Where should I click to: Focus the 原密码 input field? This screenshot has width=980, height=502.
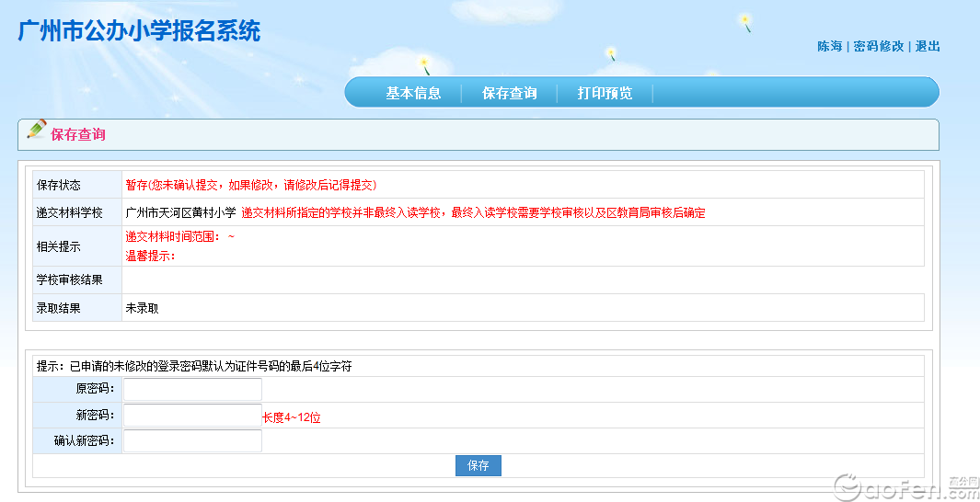pos(192,390)
